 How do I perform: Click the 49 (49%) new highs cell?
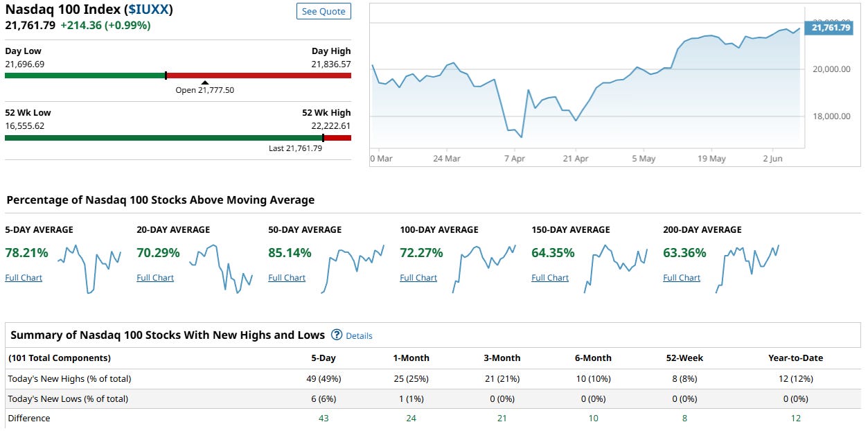tap(324, 379)
